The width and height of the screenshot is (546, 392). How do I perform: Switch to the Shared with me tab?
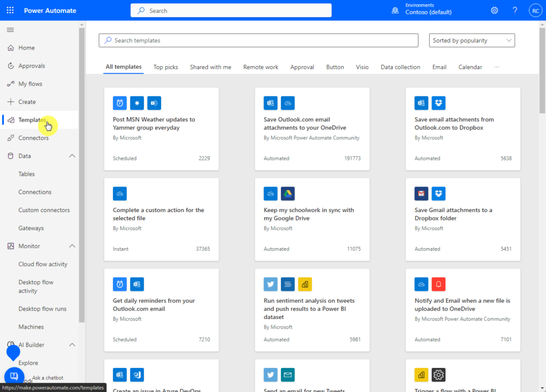tap(211, 67)
